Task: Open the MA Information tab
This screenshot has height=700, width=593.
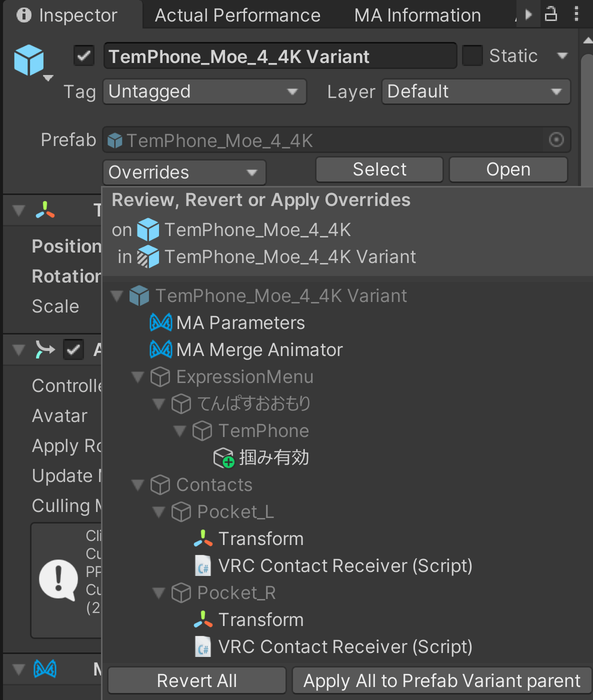Action: tap(417, 15)
